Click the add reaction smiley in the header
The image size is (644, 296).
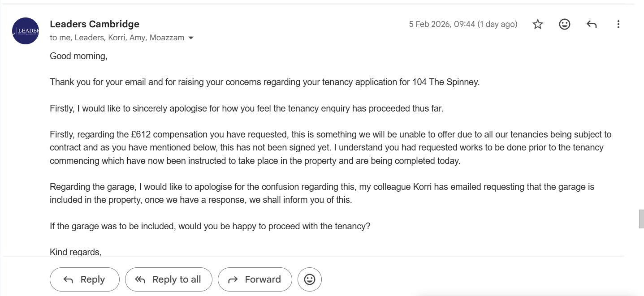tap(564, 25)
